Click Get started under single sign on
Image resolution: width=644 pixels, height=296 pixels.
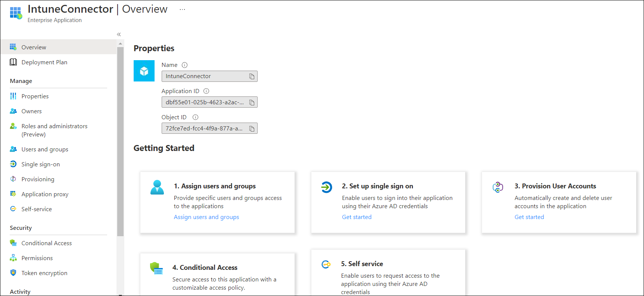pos(357,217)
